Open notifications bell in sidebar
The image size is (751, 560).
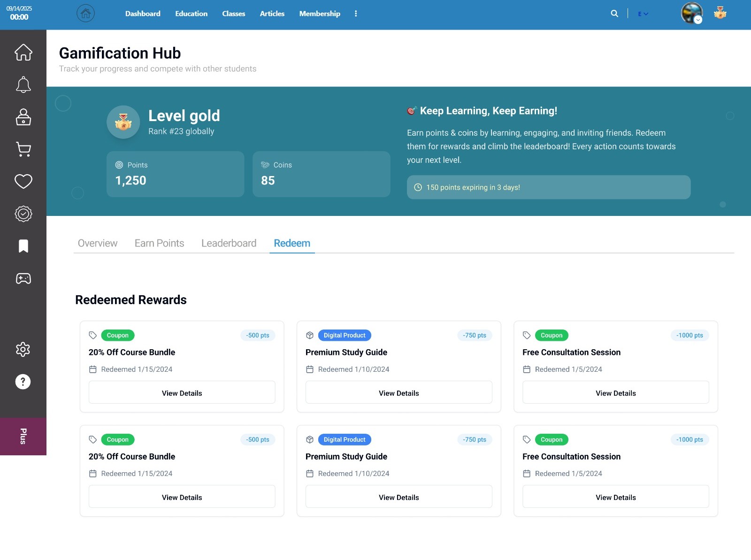click(x=23, y=84)
